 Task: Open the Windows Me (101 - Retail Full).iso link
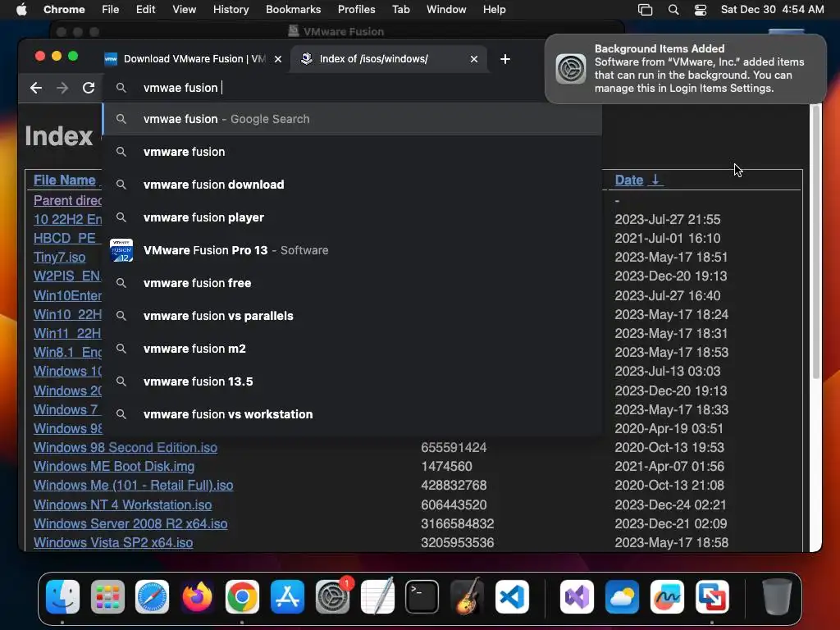pyautogui.click(x=134, y=486)
